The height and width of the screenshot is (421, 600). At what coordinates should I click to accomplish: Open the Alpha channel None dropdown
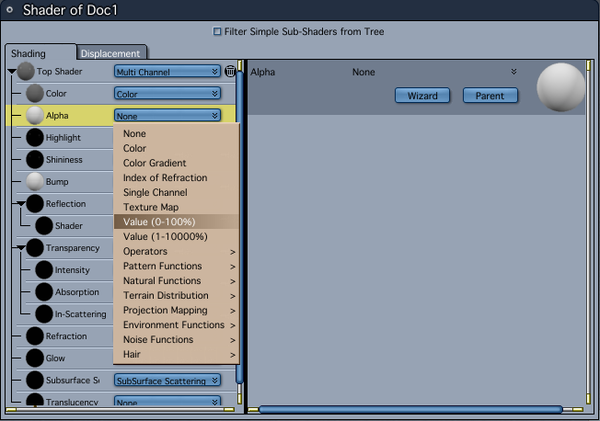click(x=167, y=116)
